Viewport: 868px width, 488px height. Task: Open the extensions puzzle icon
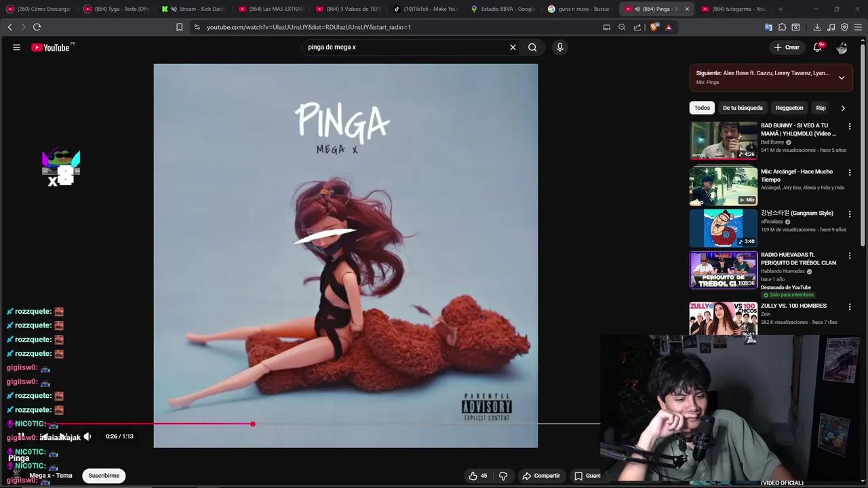click(782, 27)
